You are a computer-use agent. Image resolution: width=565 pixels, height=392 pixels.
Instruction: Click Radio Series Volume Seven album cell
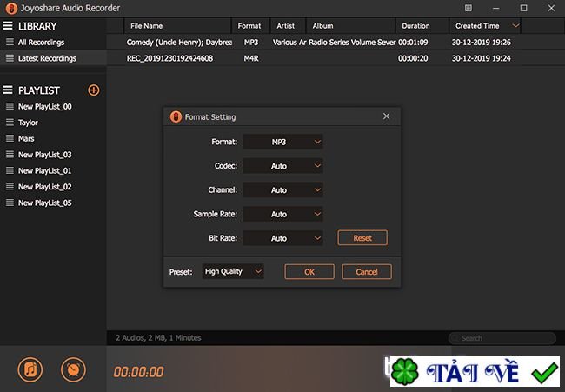(352, 42)
